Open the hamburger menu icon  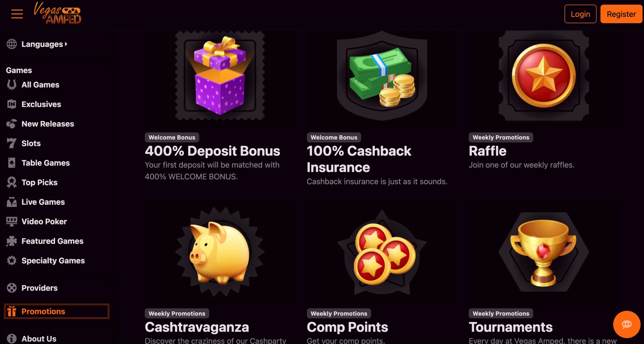point(17,14)
